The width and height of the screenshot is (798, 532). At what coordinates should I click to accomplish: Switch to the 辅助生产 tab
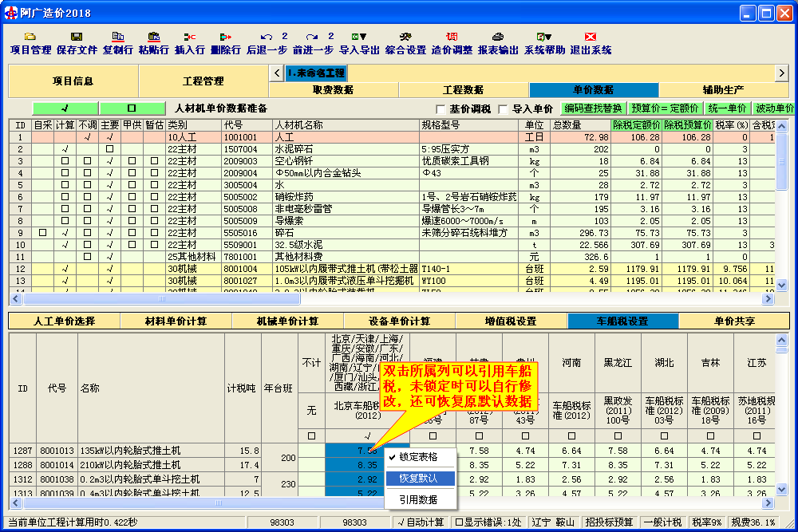point(724,90)
